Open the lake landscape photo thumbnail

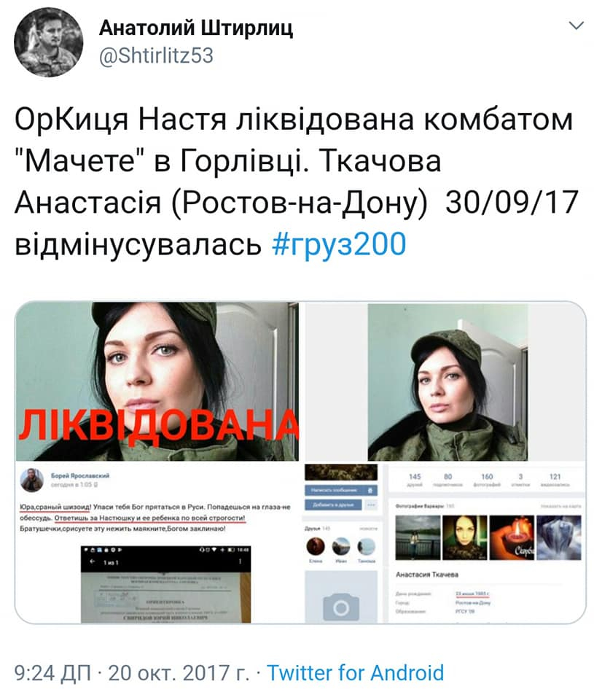click(x=418, y=537)
